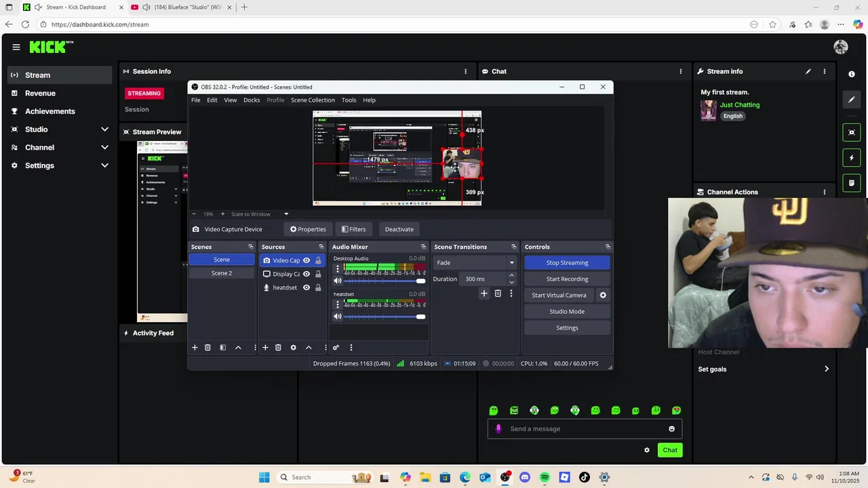The width and height of the screenshot is (868, 488).
Task: Open Scale to Window zoom dropdown
Action: (260, 214)
